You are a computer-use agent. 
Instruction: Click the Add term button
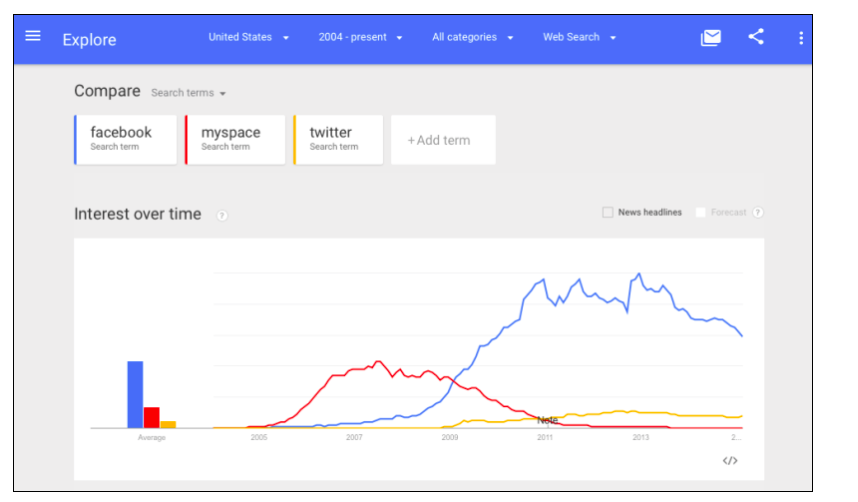click(x=439, y=140)
